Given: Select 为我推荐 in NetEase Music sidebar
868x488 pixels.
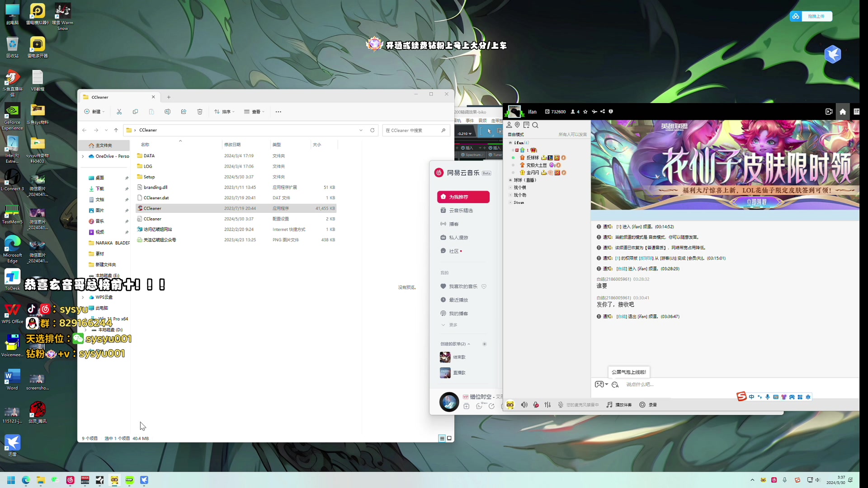Looking at the screenshot, I should 463,197.
